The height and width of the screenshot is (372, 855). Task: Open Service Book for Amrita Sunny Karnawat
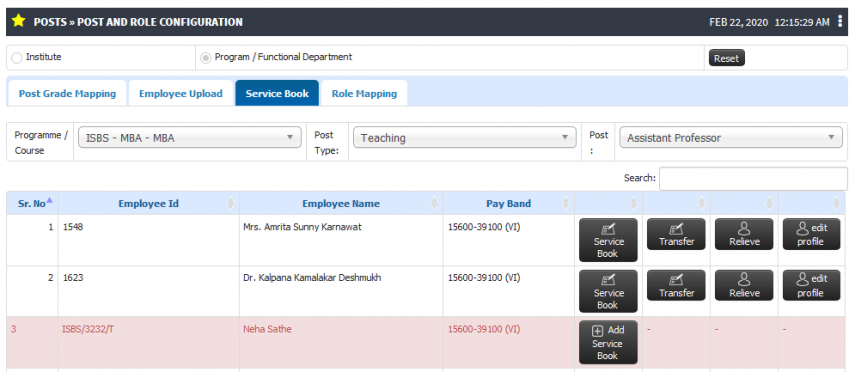point(608,240)
